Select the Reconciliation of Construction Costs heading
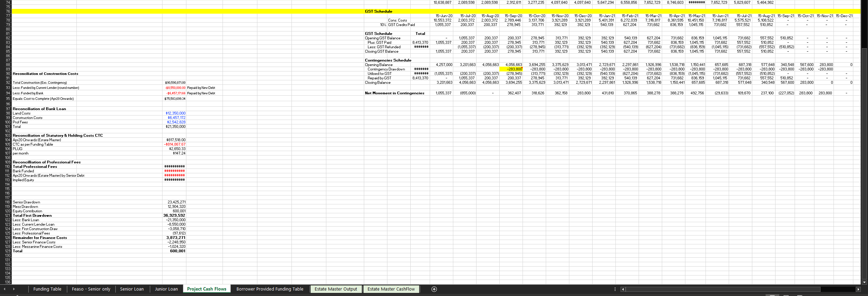 [x=45, y=73]
